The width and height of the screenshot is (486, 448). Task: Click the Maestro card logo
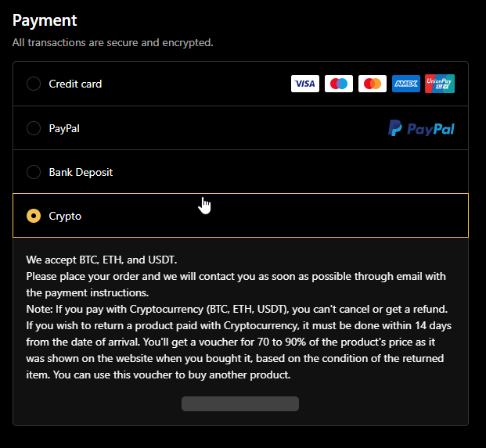click(x=339, y=84)
